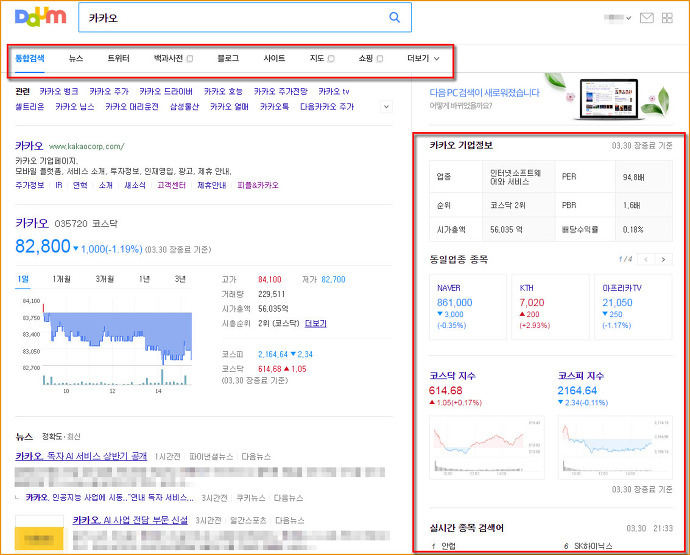Image resolution: width=690 pixels, height=555 pixels.
Task: Click the 코스닥 614.68 value
Action: click(269, 369)
